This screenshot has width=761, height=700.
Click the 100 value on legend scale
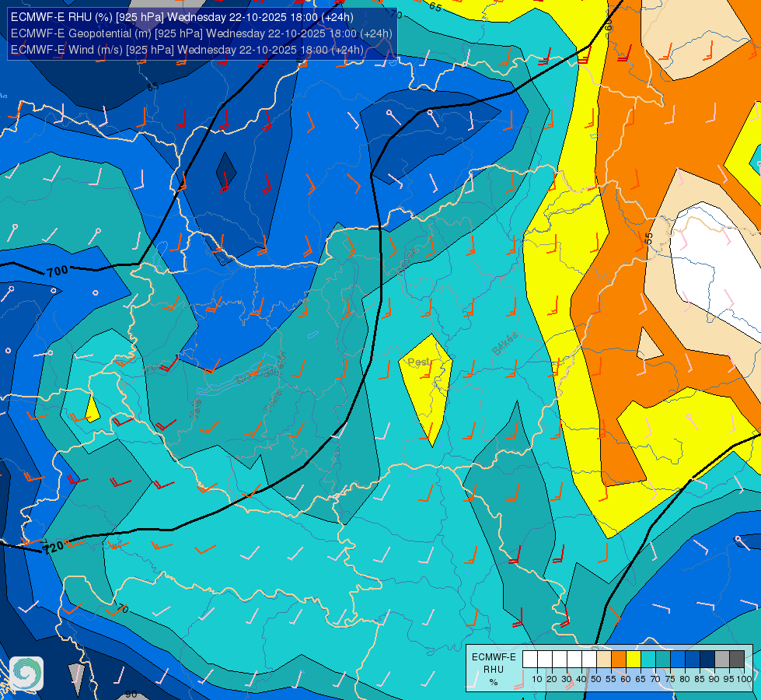tap(744, 679)
